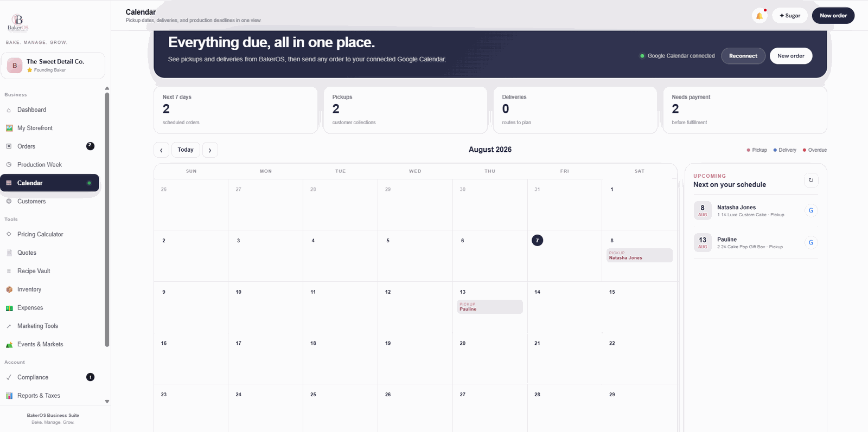Open the Orders menu item
This screenshot has height=432, width=868.
[50, 146]
